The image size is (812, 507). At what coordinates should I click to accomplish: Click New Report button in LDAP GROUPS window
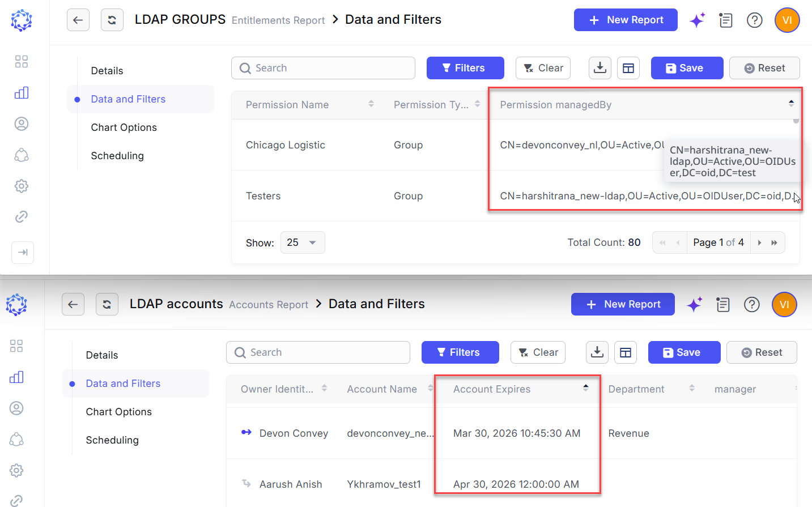626,20
